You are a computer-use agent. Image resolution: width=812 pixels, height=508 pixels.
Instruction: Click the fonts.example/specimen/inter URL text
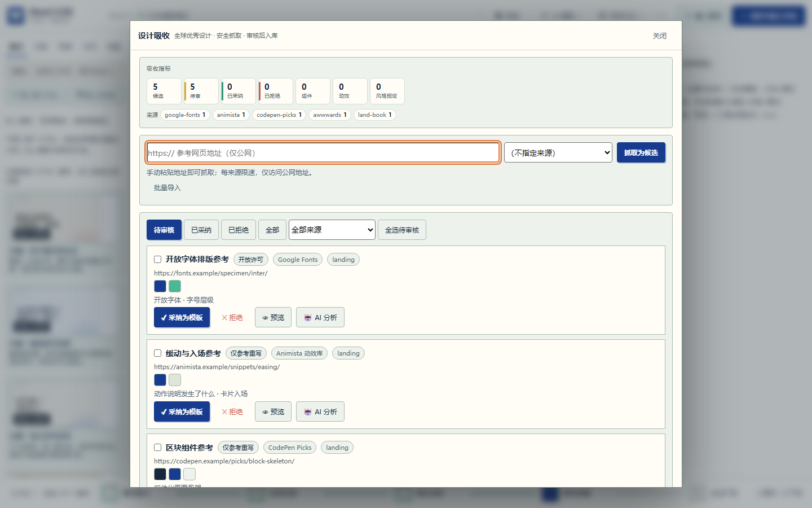[211, 273]
